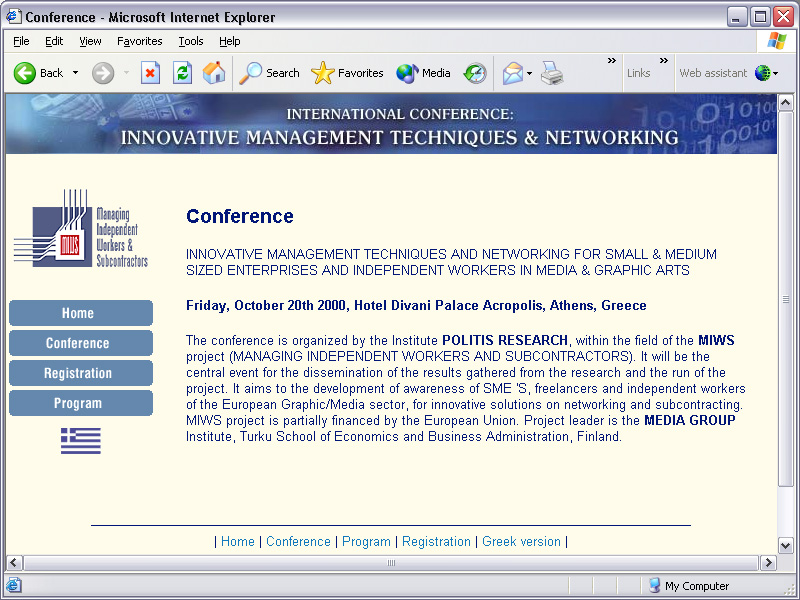Click the Program sidebar button
The image size is (800, 600).
81,403
